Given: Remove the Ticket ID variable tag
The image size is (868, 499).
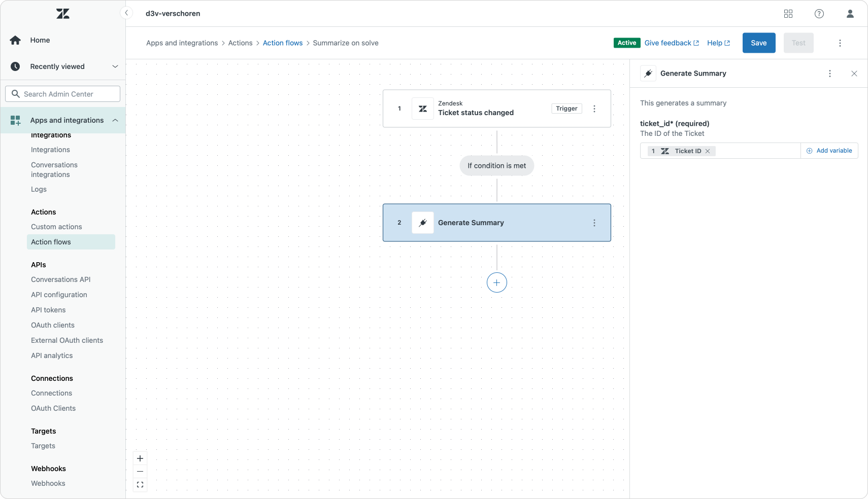Looking at the screenshot, I should (708, 151).
